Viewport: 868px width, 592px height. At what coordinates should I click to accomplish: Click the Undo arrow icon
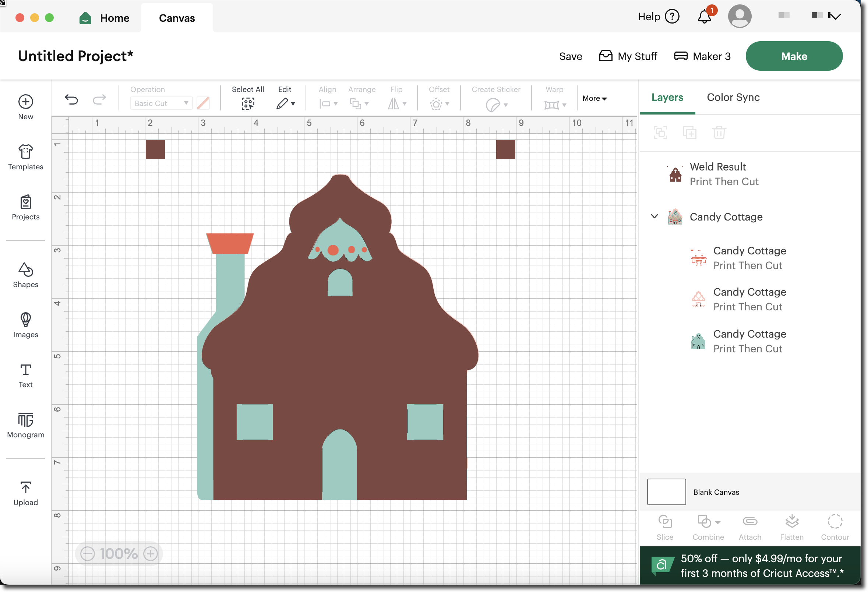point(71,99)
